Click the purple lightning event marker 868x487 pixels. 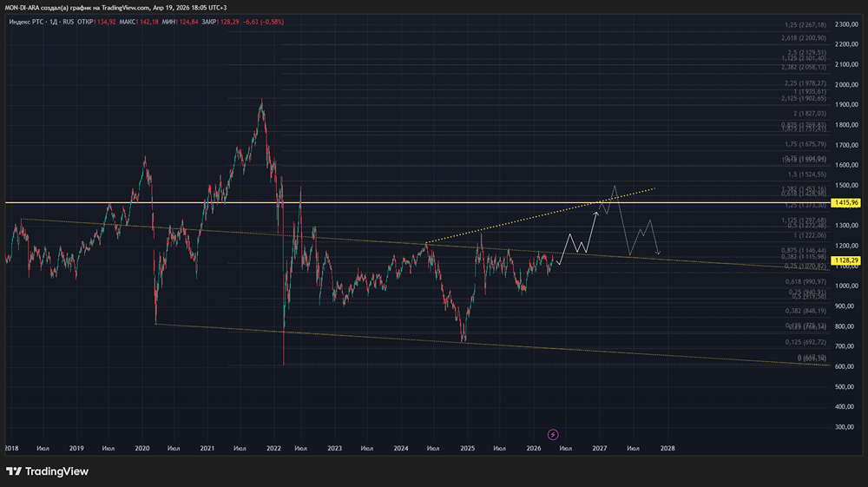[553, 434]
